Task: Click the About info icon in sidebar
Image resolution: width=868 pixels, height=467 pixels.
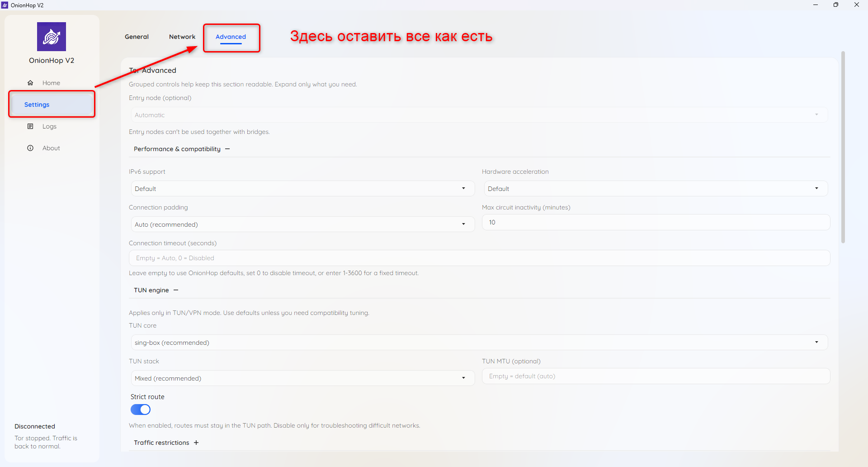Action: [x=30, y=148]
